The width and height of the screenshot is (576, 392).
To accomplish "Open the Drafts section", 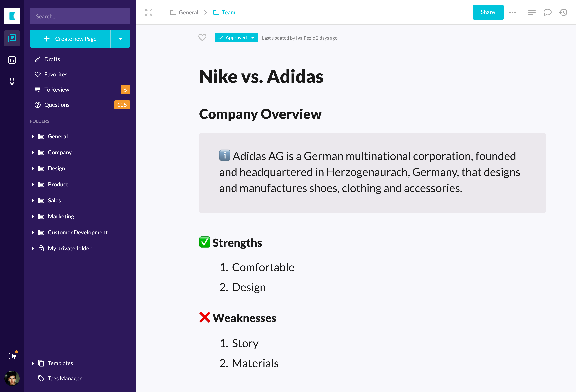I will (x=52, y=59).
